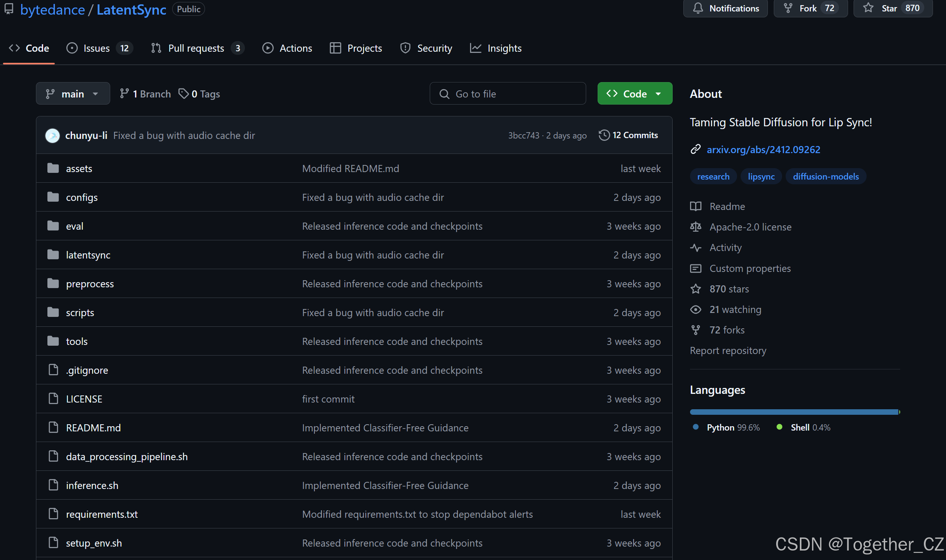This screenshot has width=946, height=560.
Task: Click the Notifications bell icon
Action: (x=698, y=8)
